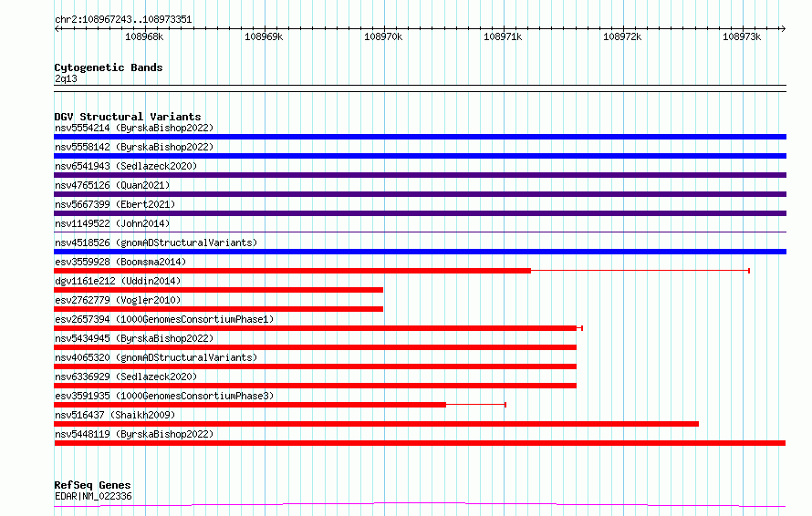Select the nsv6336929 (Sedlazeck2020) red bar
This screenshot has height=516, width=812.
tap(316, 386)
